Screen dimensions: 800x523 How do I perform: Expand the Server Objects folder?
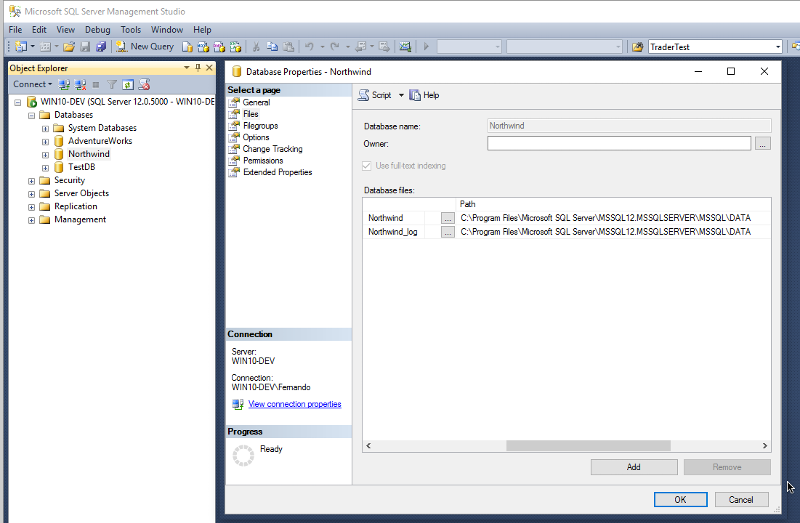coord(32,194)
